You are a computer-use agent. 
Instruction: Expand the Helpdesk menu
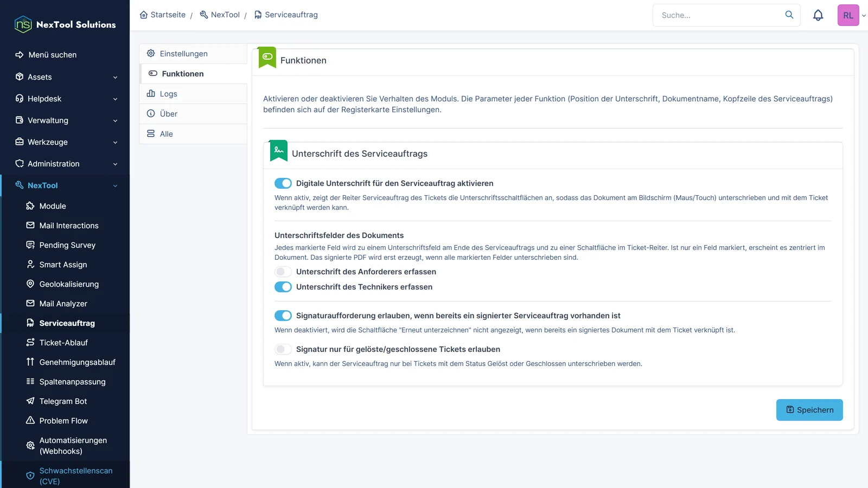(65, 99)
